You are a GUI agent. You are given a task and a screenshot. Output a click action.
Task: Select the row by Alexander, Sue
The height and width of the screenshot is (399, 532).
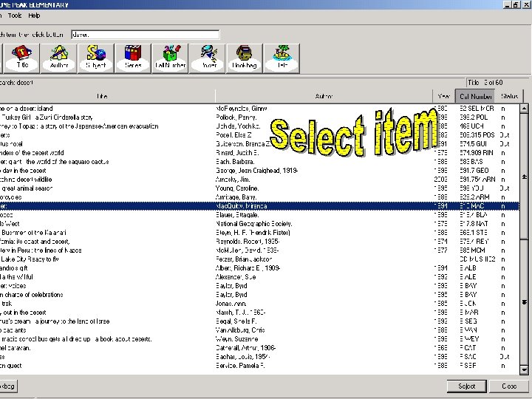(259, 277)
